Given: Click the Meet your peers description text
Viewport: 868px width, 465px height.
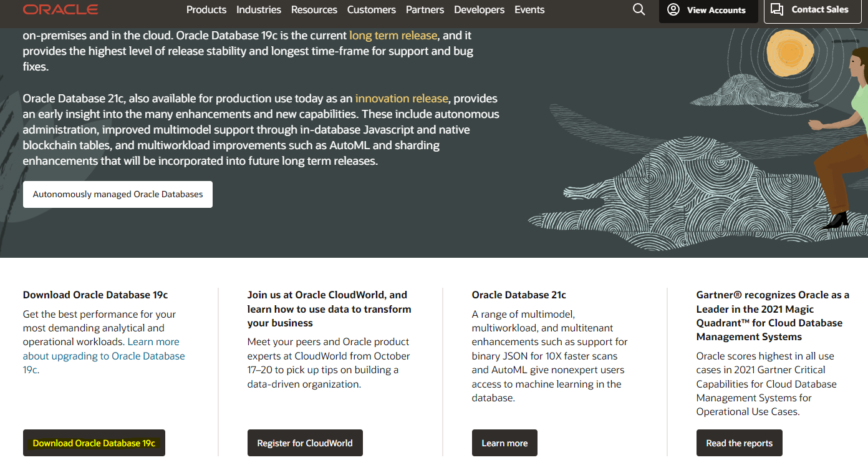Looking at the screenshot, I should [x=329, y=363].
